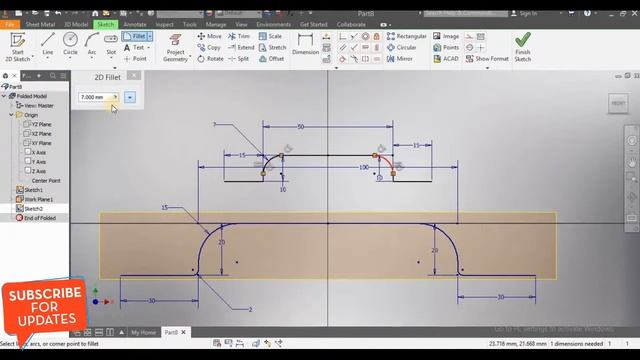Switch to Inspect tab
The height and width of the screenshot is (360, 640).
[x=164, y=24]
